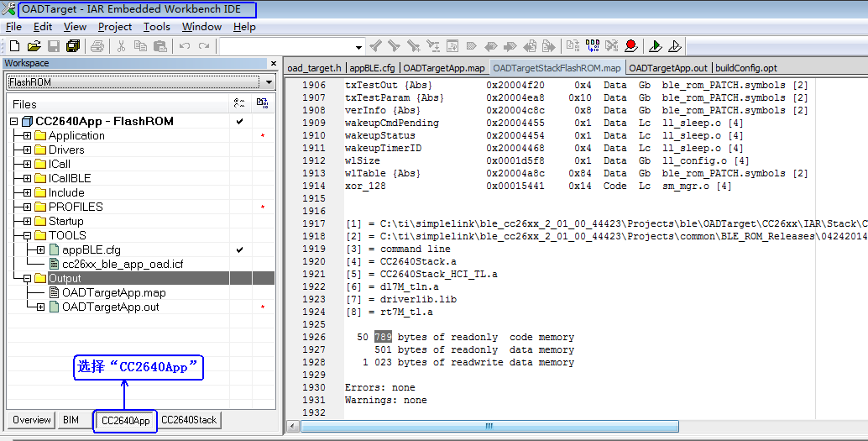Switch to the oad_target.h editor tab

pos(315,68)
